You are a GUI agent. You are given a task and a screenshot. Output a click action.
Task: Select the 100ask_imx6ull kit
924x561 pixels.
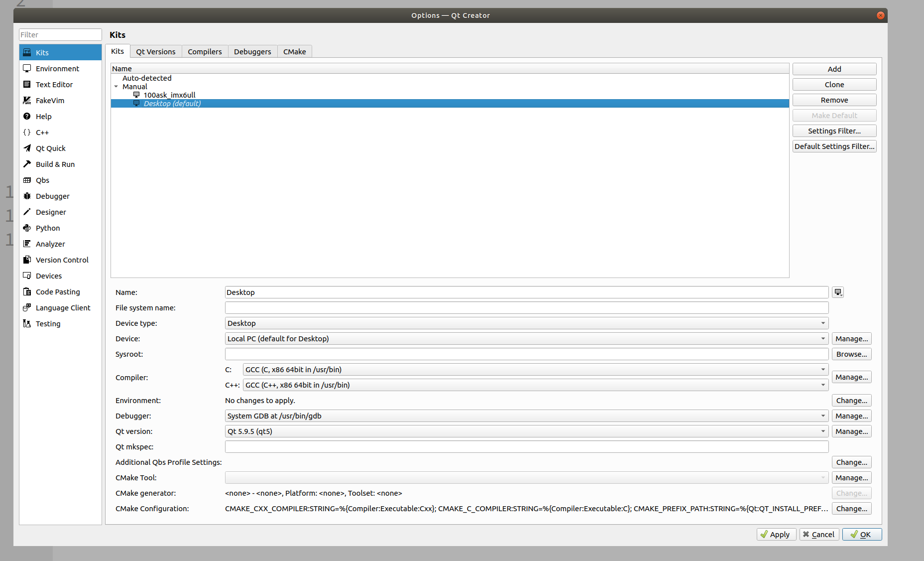pos(169,95)
